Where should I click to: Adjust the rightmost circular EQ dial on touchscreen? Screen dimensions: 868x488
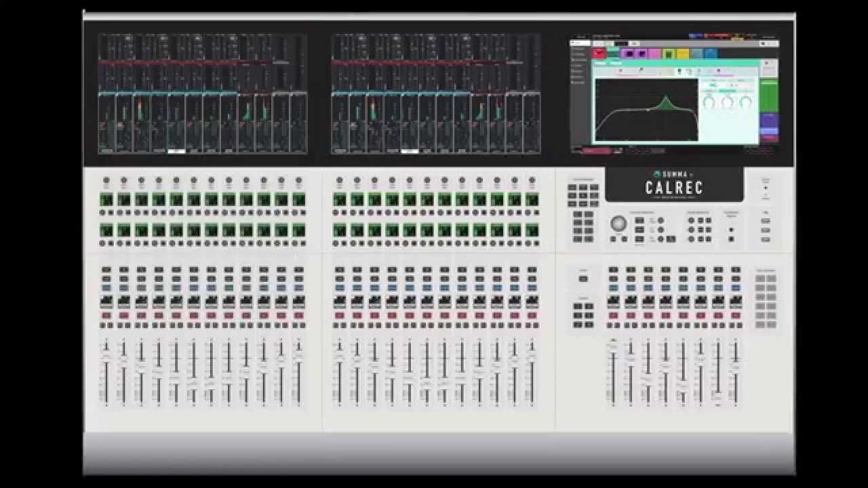(x=745, y=102)
